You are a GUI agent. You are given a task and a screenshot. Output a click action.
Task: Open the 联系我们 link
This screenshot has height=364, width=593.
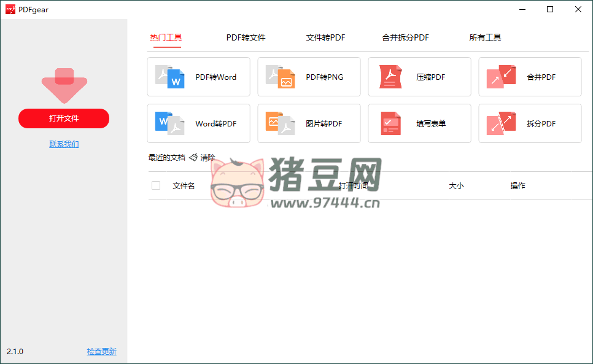tap(64, 144)
